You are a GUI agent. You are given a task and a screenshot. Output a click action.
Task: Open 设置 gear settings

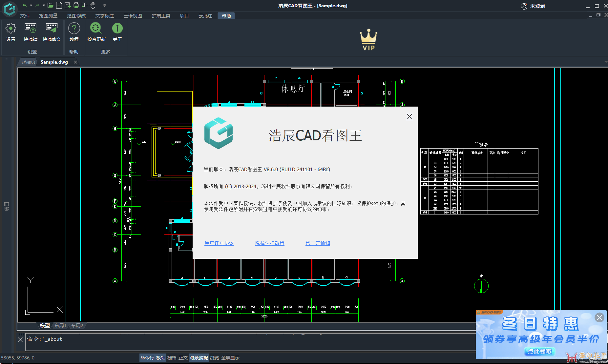coord(11,32)
